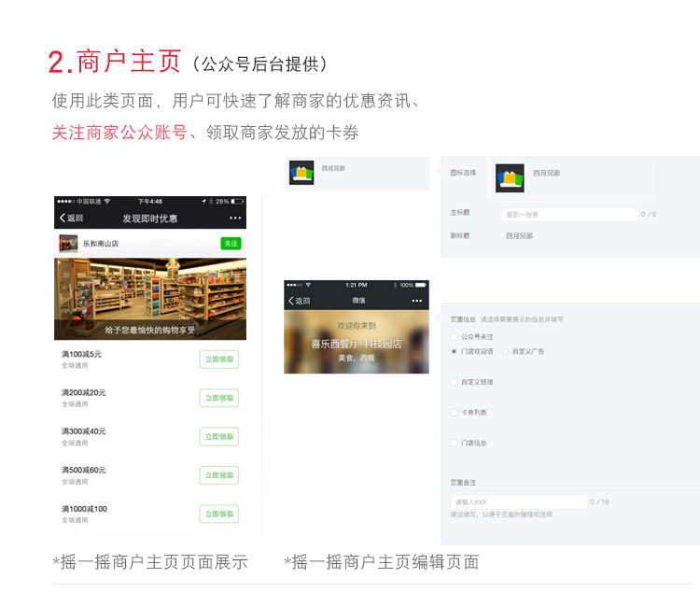700x607 pixels.
Task: Click the 给予您最愉快的购物享受 banner caption
Action: pos(150,330)
